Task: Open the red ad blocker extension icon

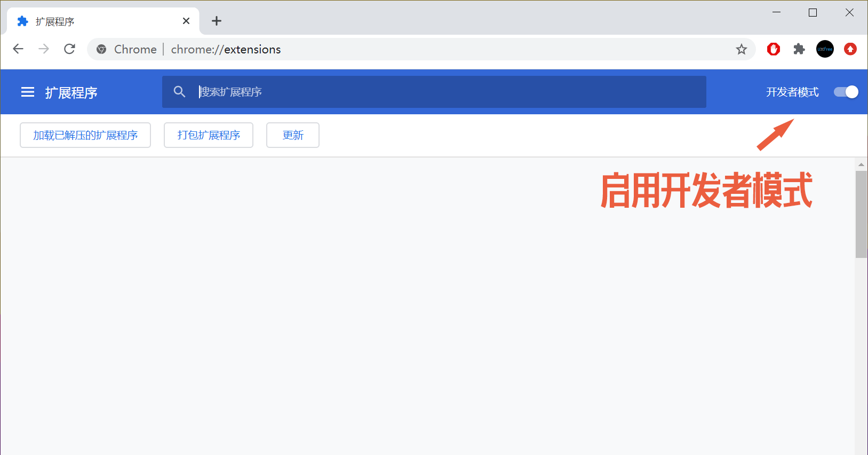Action: tap(774, 49)
